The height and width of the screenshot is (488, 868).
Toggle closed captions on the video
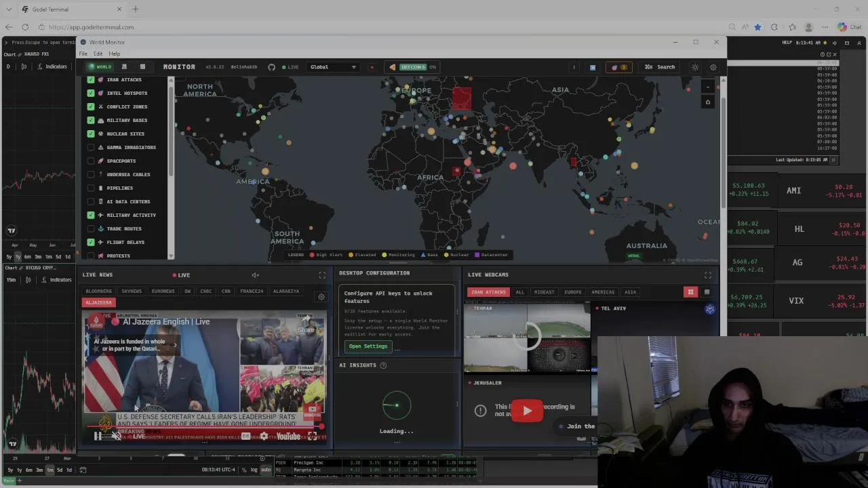tap(245, 436)
